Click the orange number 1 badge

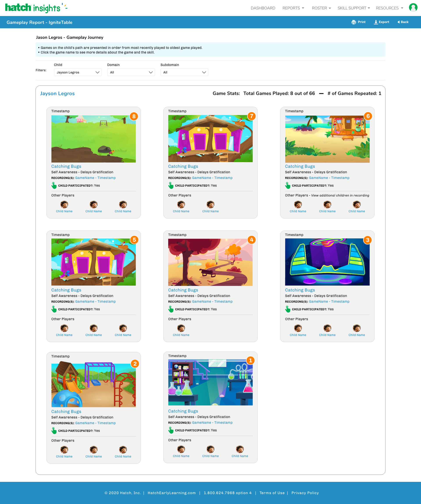click(x=250, y=361)
